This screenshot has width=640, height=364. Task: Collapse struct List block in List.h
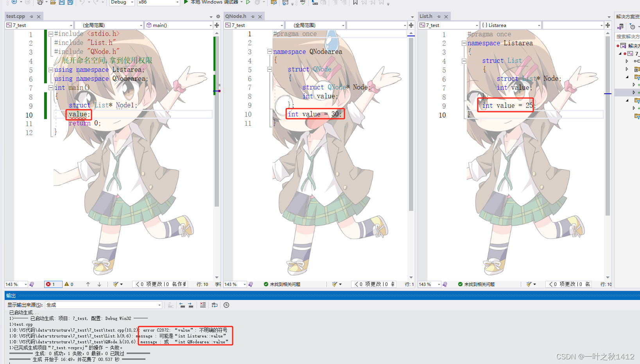click(464, 61)
